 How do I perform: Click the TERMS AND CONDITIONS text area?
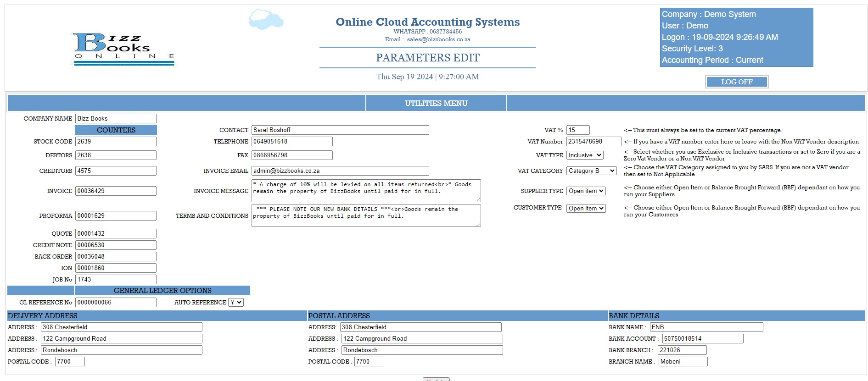pos(366,215)
